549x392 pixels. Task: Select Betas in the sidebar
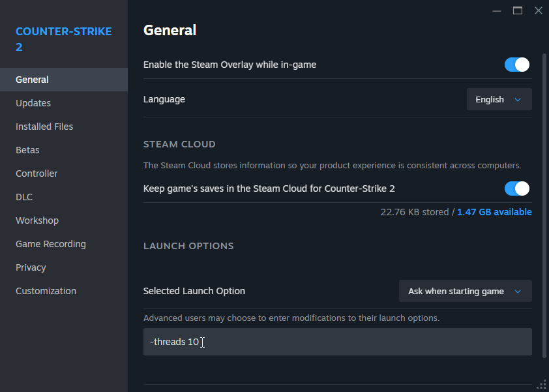(x=27, y=149)
